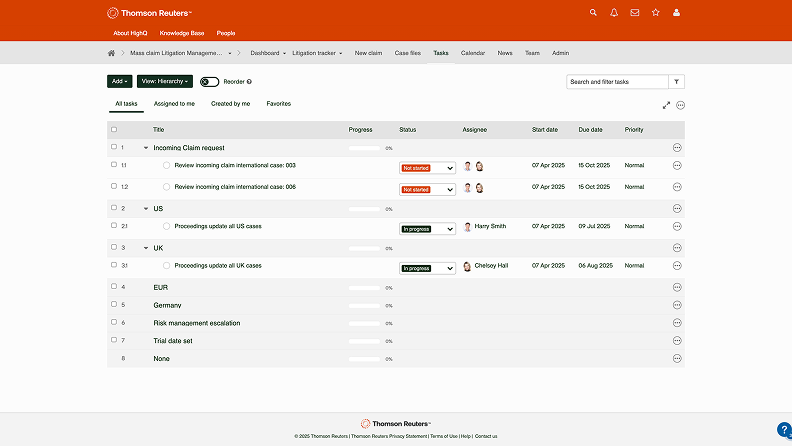
Task: Open the Add dropdown button
Action: 120,82
